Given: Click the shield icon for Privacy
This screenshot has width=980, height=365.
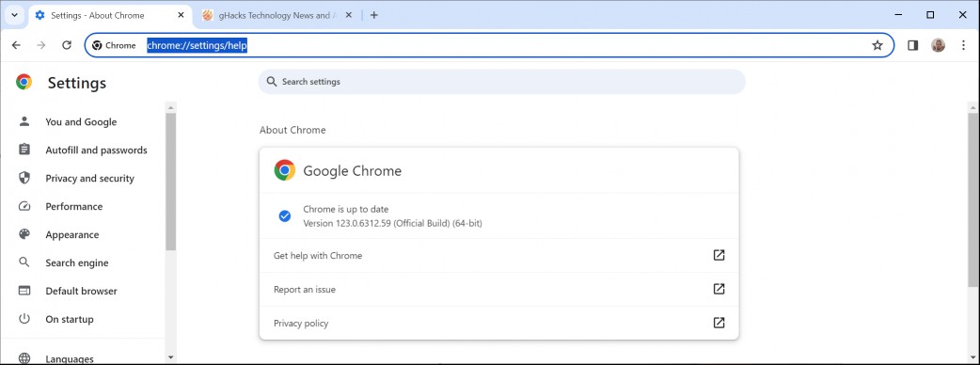Looking at the screenshot, I should point(24,178).
